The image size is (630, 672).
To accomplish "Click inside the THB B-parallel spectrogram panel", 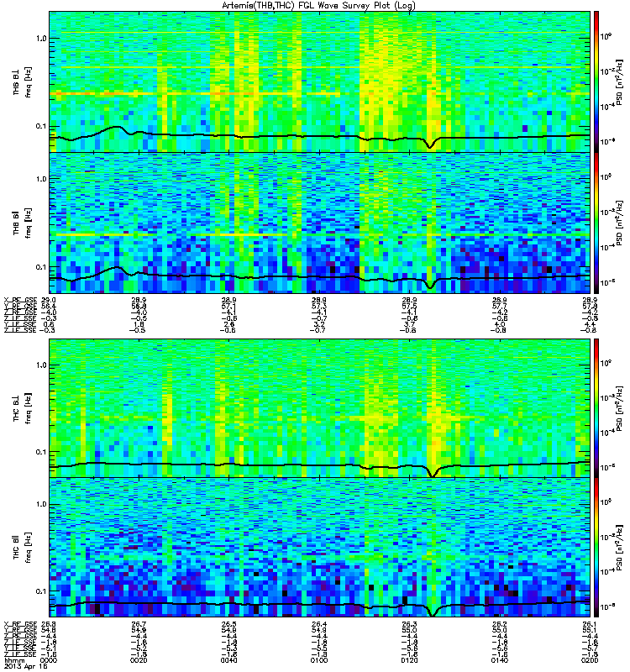I will tap(319, 223).
